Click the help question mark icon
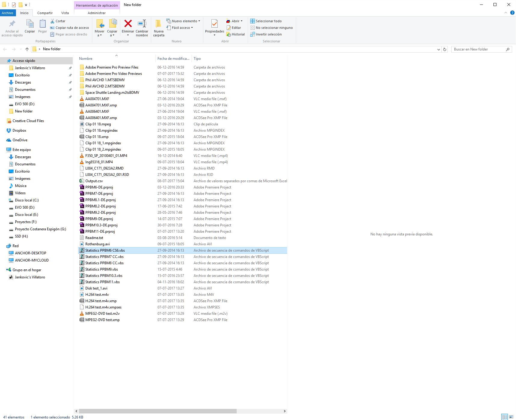This screenshot has width=516, height=420. click(512, 13)
